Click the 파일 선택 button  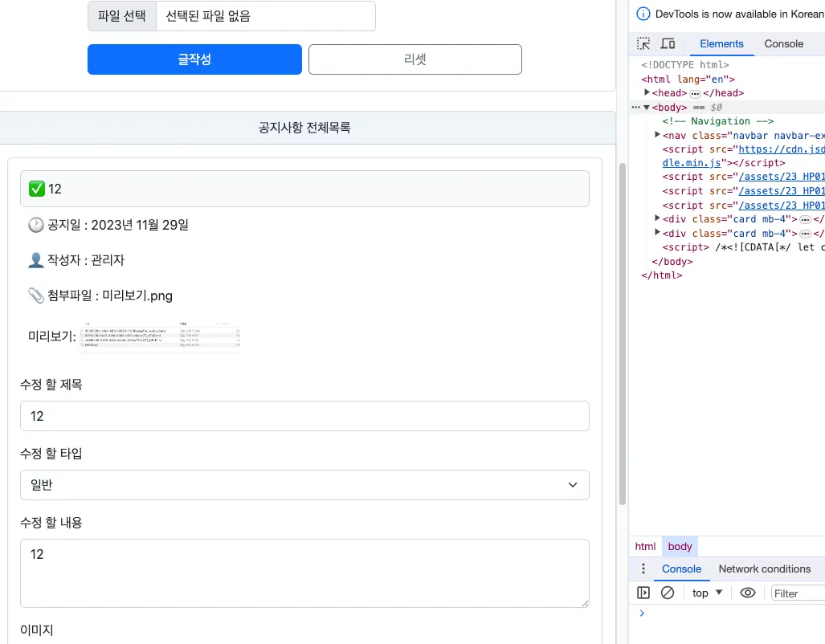[121, 16]
